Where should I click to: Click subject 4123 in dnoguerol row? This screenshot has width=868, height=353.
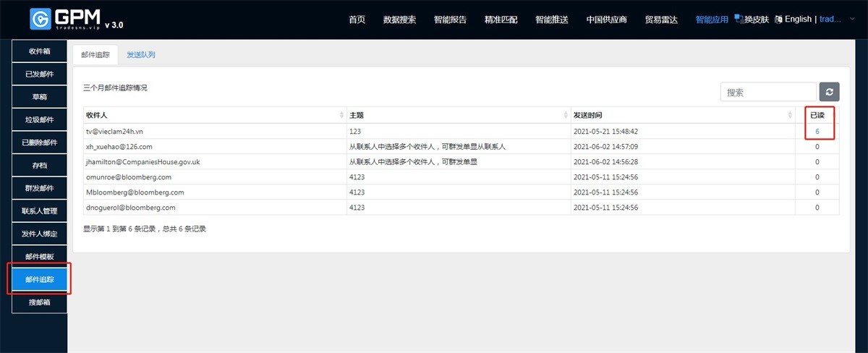click(357, 207)
